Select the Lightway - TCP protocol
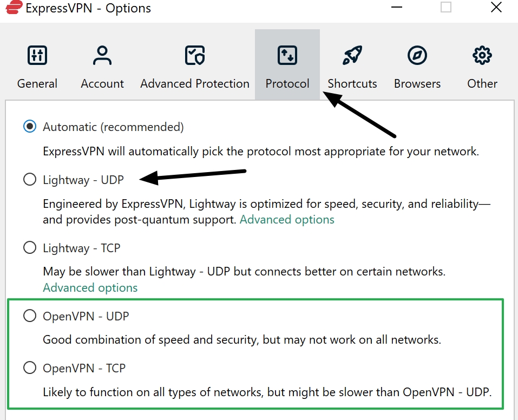Image resolution: width=518 pixels, height=420 pixels. (x=30, y=247)
